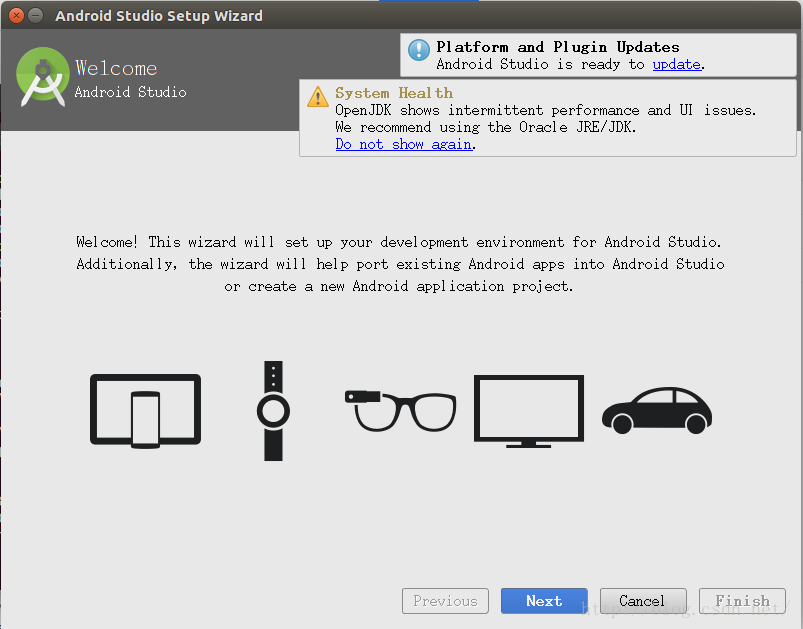
Task: Close the Setup Wizard window
Action: (14, 15)
